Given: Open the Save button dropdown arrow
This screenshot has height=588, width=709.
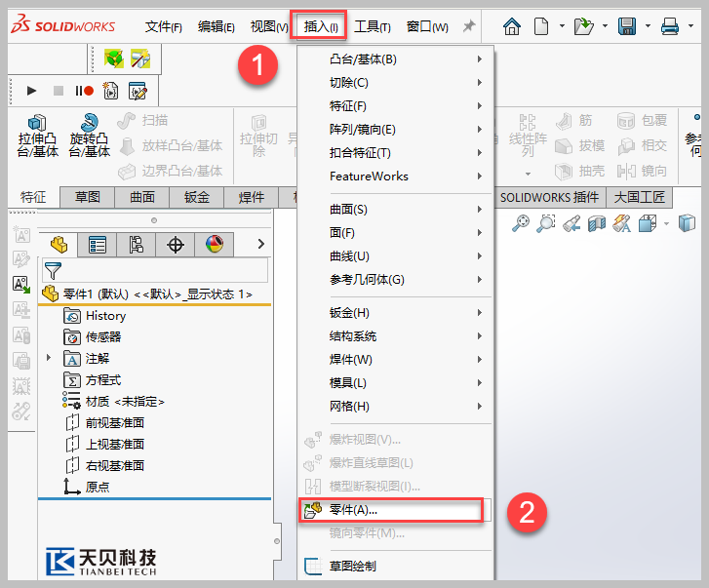Looking at the screenshot, I should [x=647, y=26].
